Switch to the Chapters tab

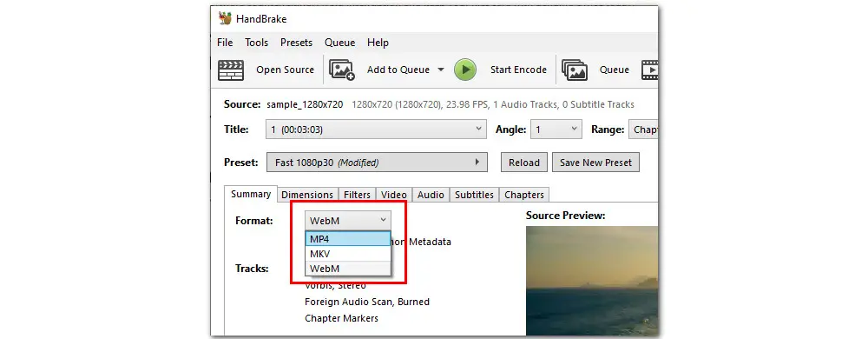tap(524, 195)
